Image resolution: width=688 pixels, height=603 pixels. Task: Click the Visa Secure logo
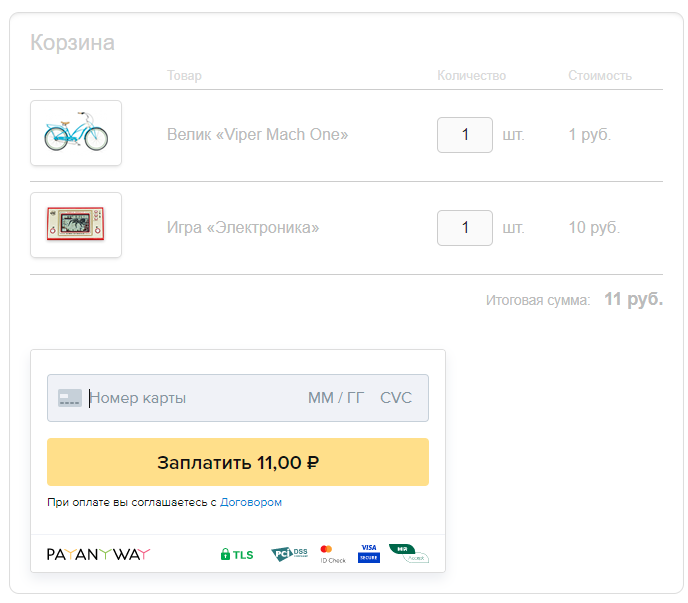coord(369,553)
